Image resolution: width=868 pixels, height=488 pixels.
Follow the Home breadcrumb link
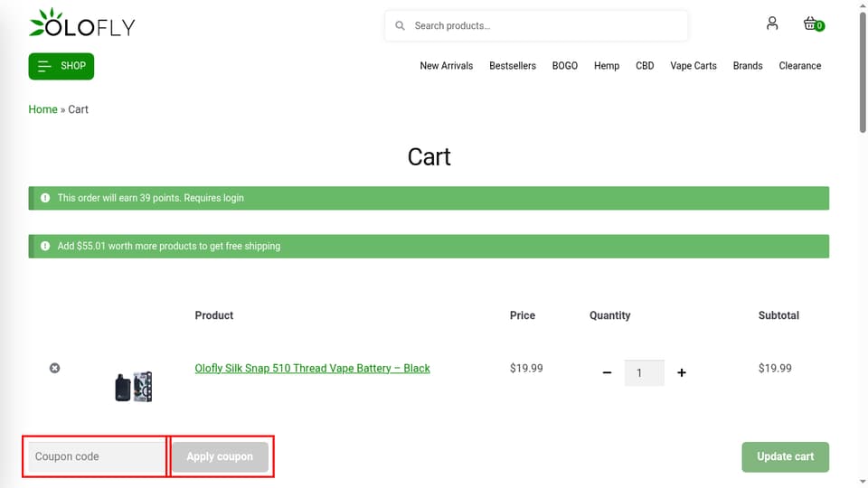(x=42, y=109)
